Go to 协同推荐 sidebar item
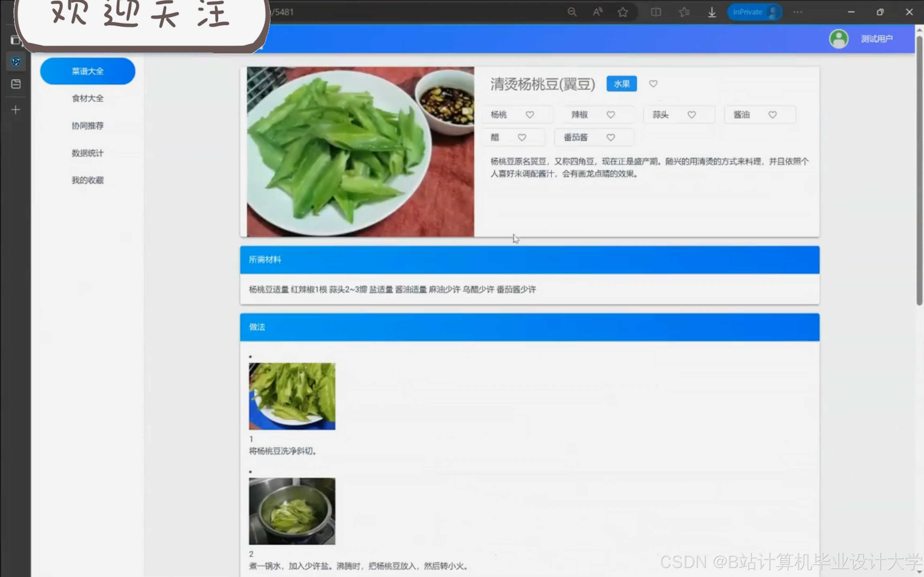 coord(87,126)
